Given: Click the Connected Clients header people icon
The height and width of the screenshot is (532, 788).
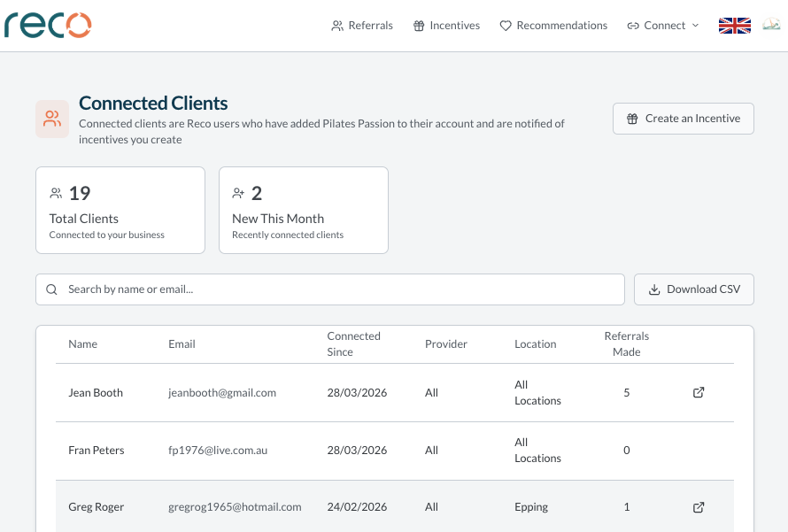Looking at the screenshot, I should [x=51, y=117].
